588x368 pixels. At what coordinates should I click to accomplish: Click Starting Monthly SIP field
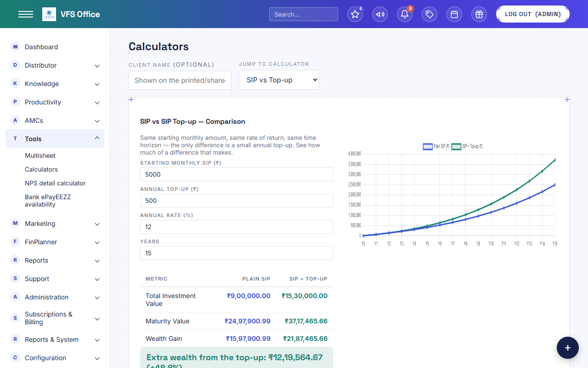237,174
